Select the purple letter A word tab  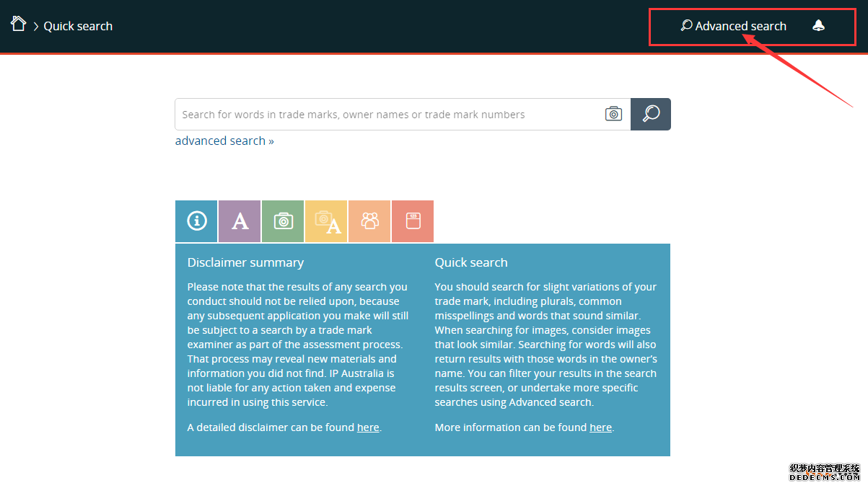pyautogui.click(x=240, y=221)
